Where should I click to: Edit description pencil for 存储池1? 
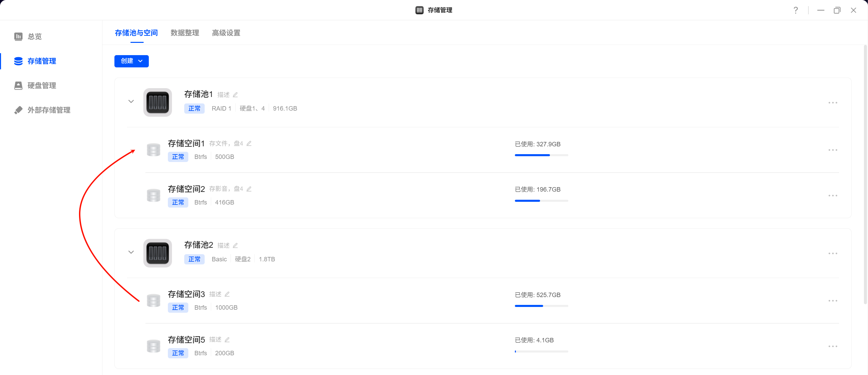[x=235, y=95]
